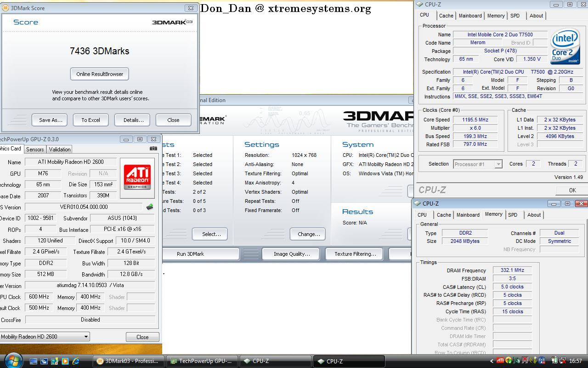Launch Internet Explorer from quick launch

76,361
